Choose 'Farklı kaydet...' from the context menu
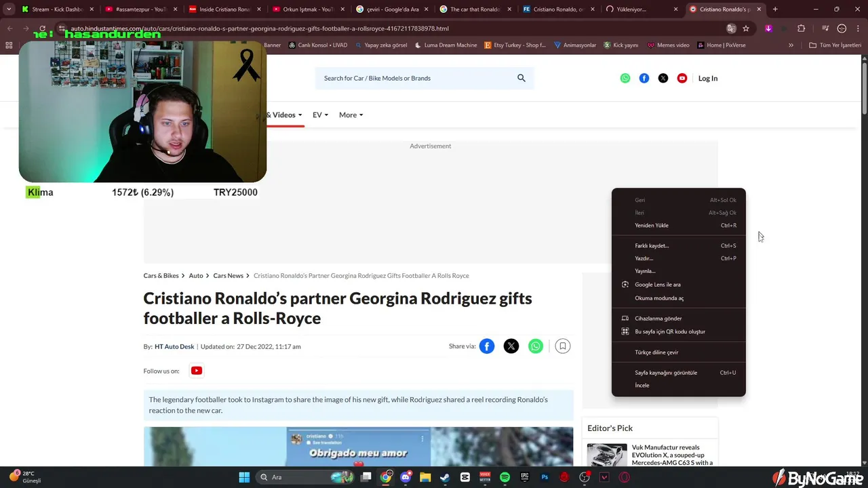 [678, 246]
